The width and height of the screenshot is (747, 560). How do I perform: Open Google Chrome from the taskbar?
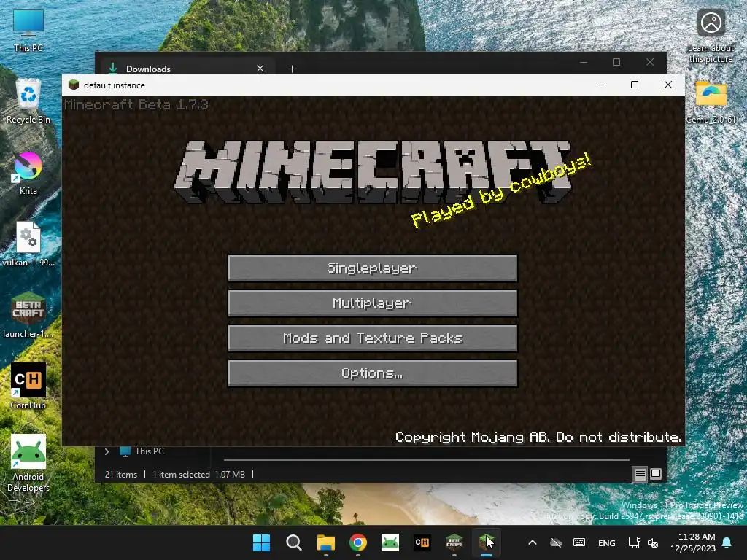coord(357,542)
